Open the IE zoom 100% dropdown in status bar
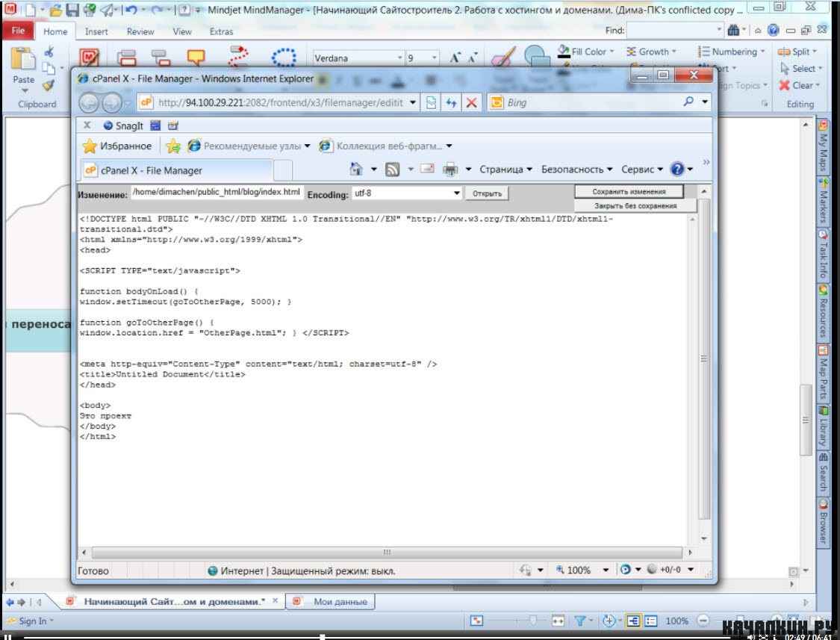Viewport: 840px width, 640px height. (x=606, y=570)
